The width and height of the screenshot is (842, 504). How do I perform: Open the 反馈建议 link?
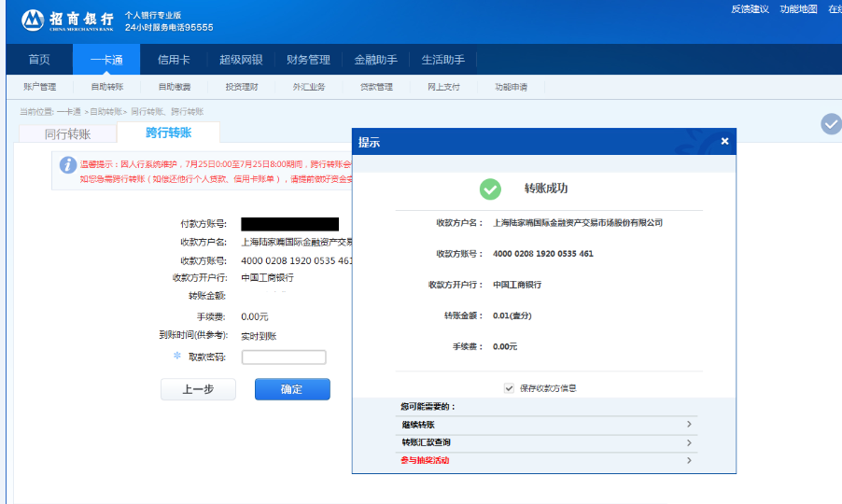point(751,9)
